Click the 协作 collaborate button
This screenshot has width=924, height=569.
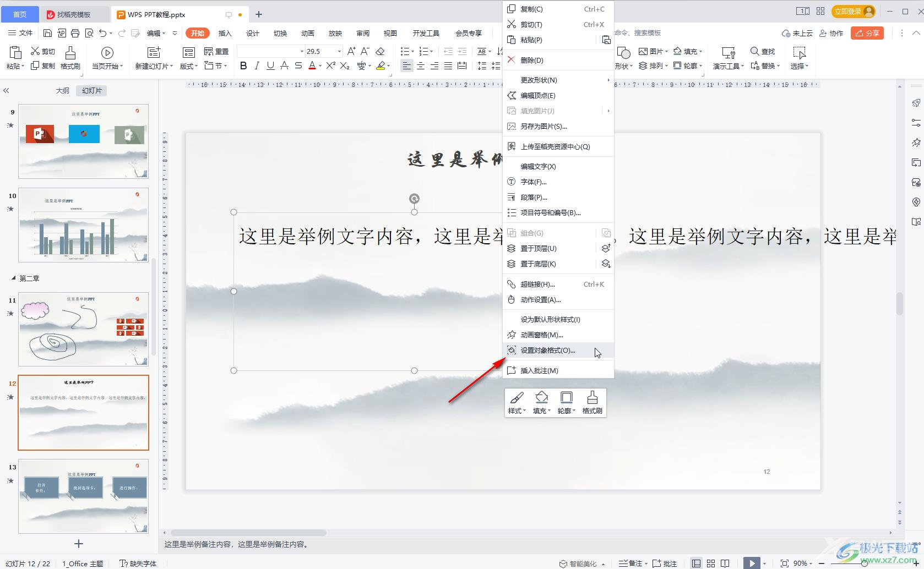831,33
